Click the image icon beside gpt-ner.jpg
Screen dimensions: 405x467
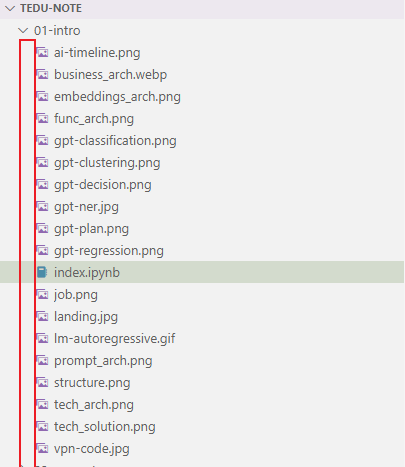42,207
